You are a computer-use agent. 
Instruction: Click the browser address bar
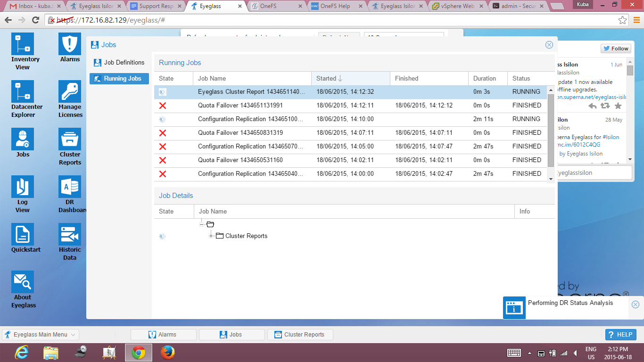click(330, 20)
